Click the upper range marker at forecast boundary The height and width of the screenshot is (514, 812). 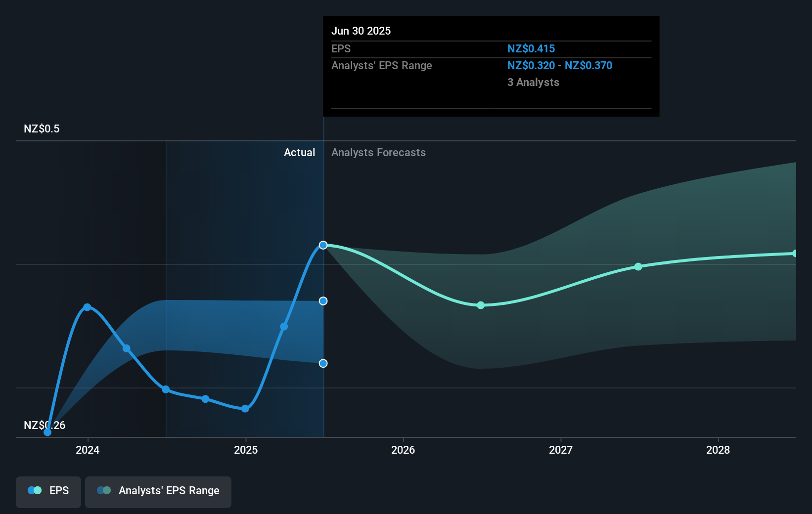click(323, 300)
